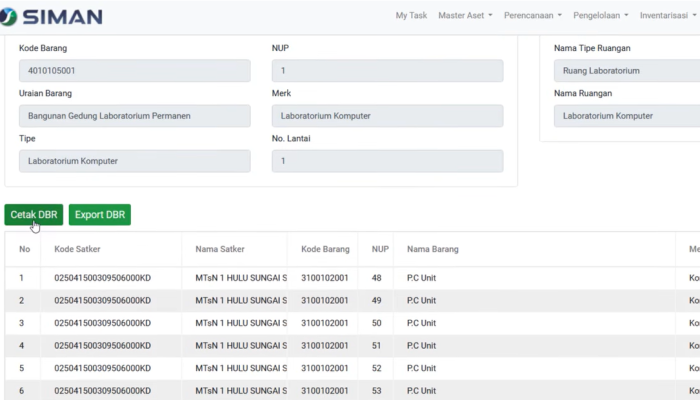Click P.C Unit in row with NUP 53
Image resolution: width=700 pixels, height=400 pixels.
421,391
